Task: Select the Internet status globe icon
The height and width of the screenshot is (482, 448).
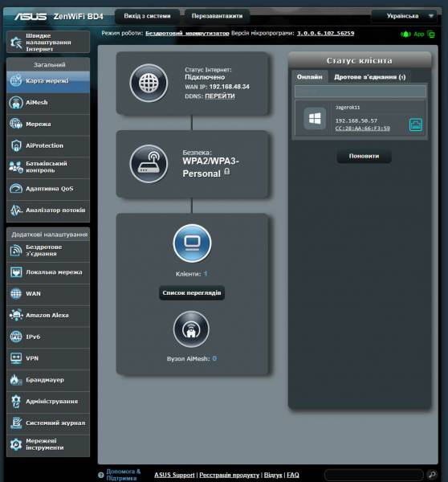Action: pos(149,83)
